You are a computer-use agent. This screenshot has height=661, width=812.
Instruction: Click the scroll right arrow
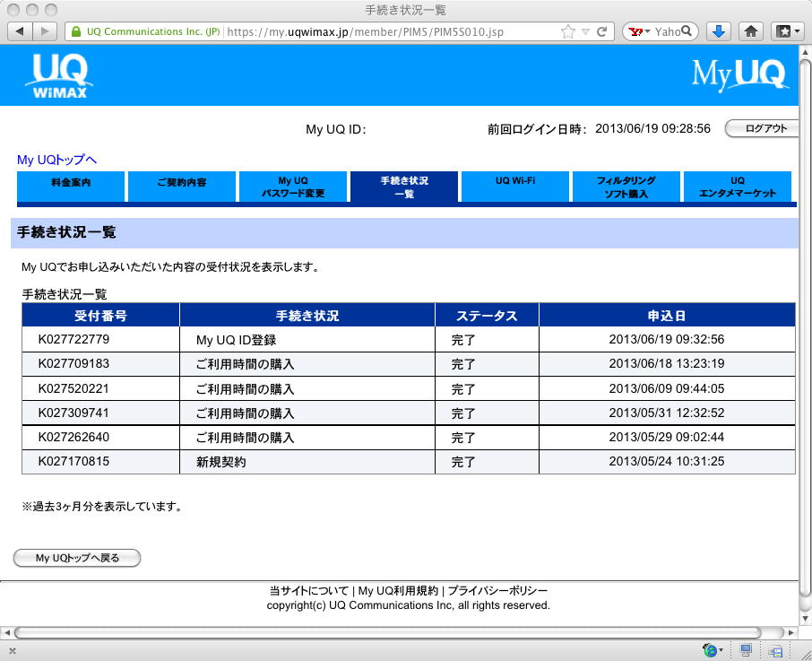click(x=790, y=632)
